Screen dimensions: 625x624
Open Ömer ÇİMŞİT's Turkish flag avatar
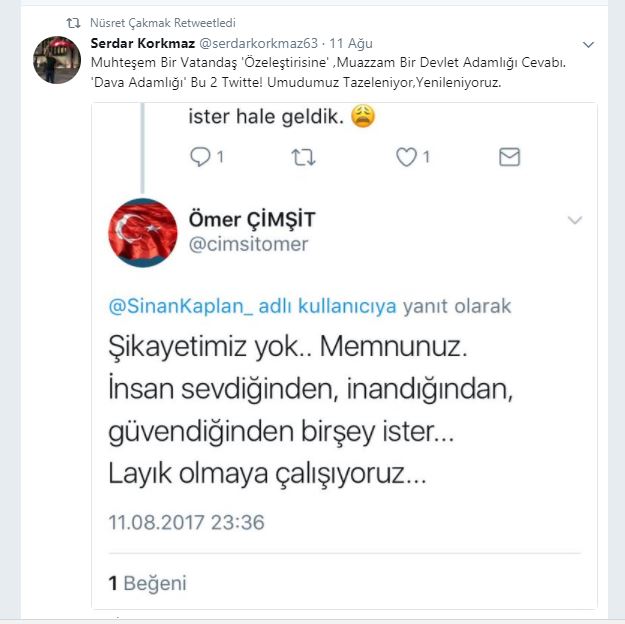143,232
